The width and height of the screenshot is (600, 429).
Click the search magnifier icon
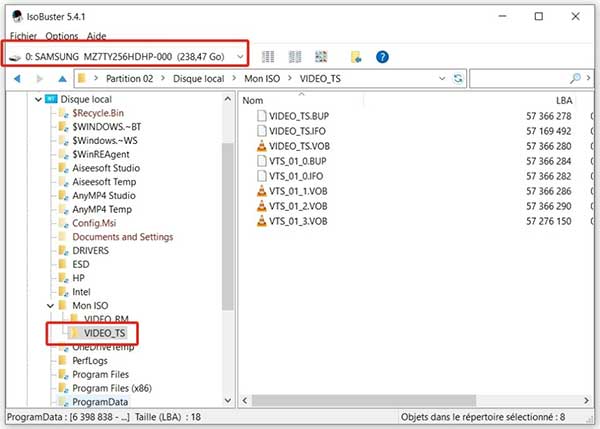tap(576, 78)
